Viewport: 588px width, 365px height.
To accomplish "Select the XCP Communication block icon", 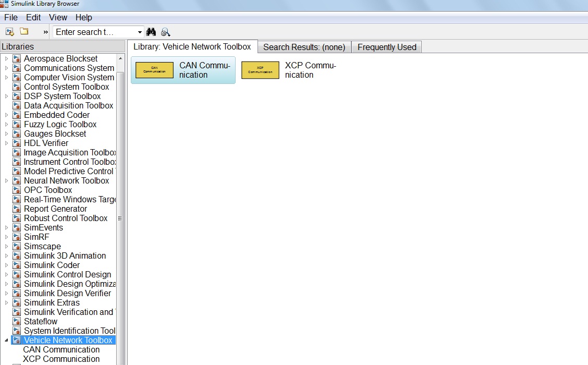I will (x=260, y=70).
